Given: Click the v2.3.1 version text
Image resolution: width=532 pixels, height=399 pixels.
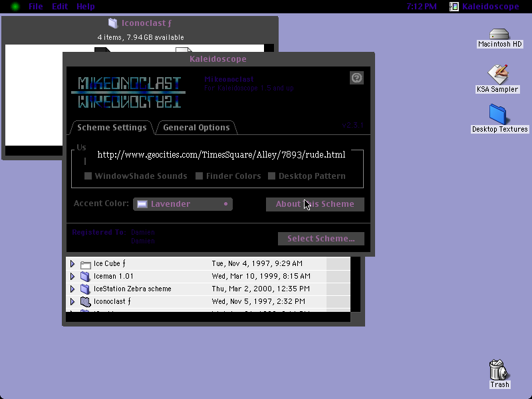Looking at the screenshot, I should coord(352,125).
